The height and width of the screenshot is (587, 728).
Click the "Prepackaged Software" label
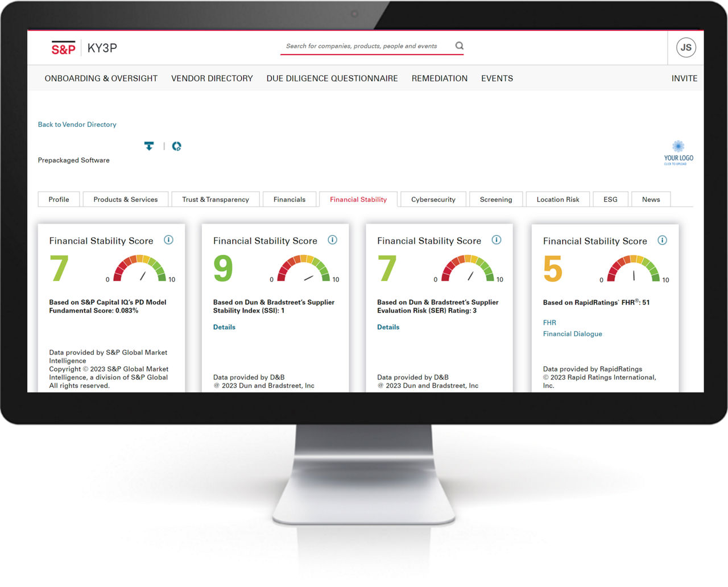pos(74,160)
